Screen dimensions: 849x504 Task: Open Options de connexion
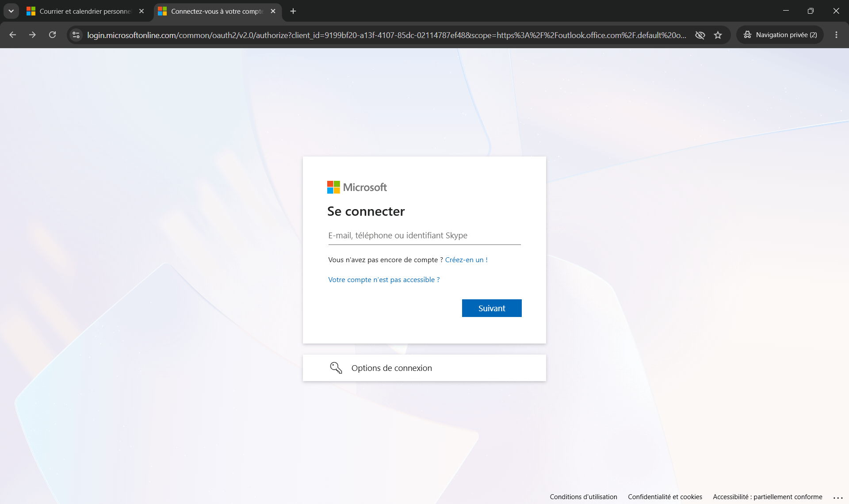pyautogui.click(x=424, y=368)
